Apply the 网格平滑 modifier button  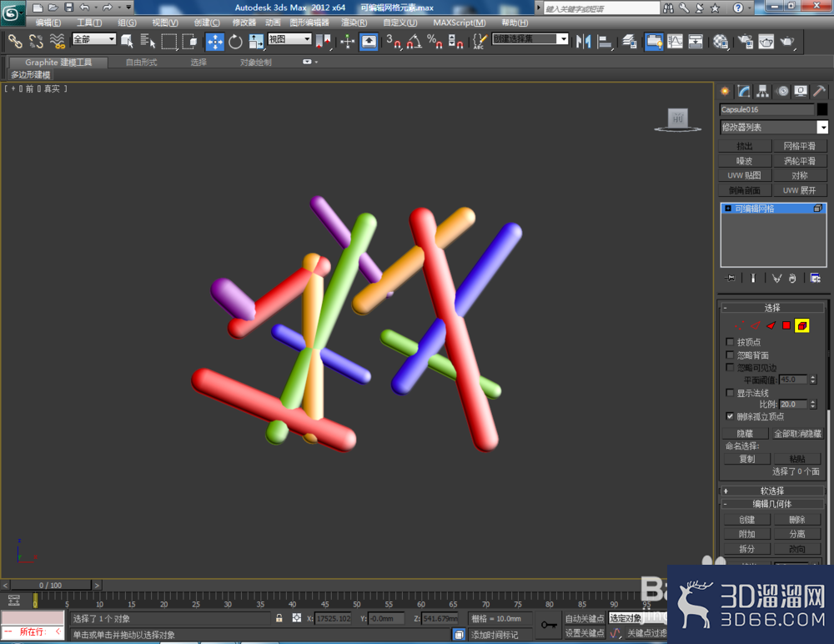point(800,146)
